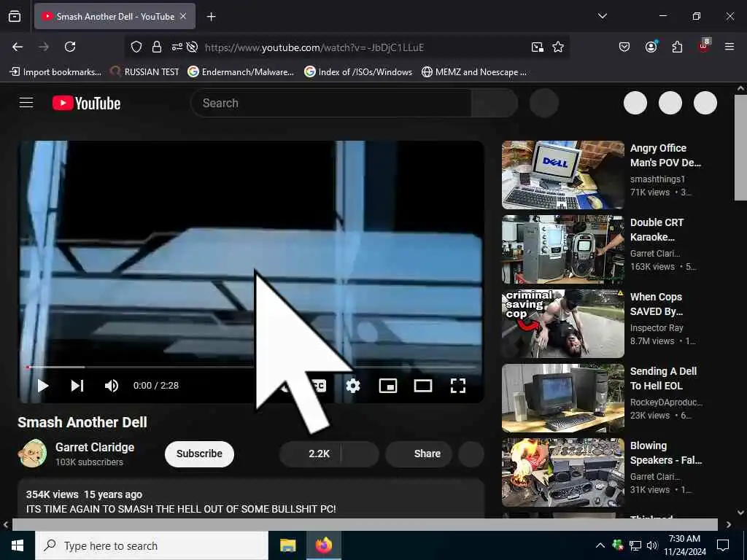Open When Cops SAVED By video thumbnail
Viewport: 747px width, 560px height.
(x=562, y=323)
